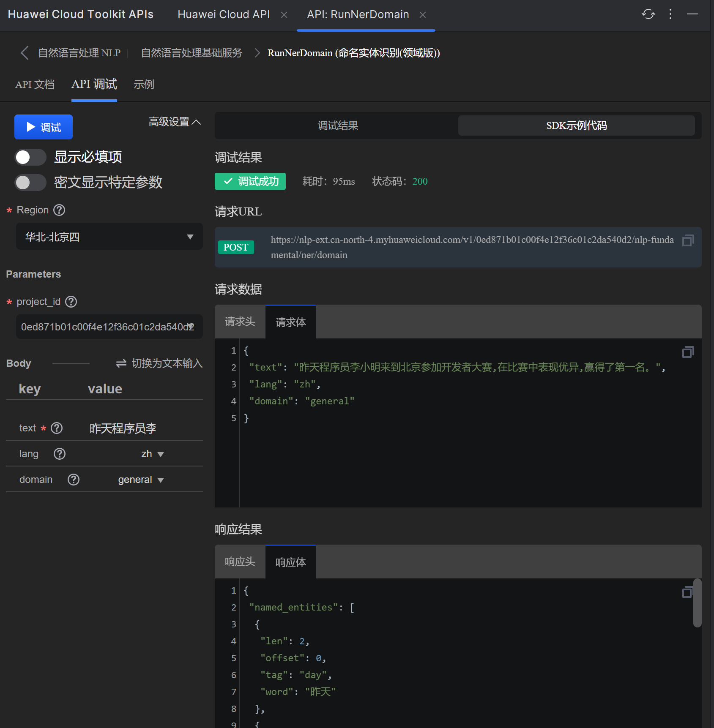Go back using the breadcrumb back arrow
This screenshot has height=728, width=714.
tap(25, 53)
